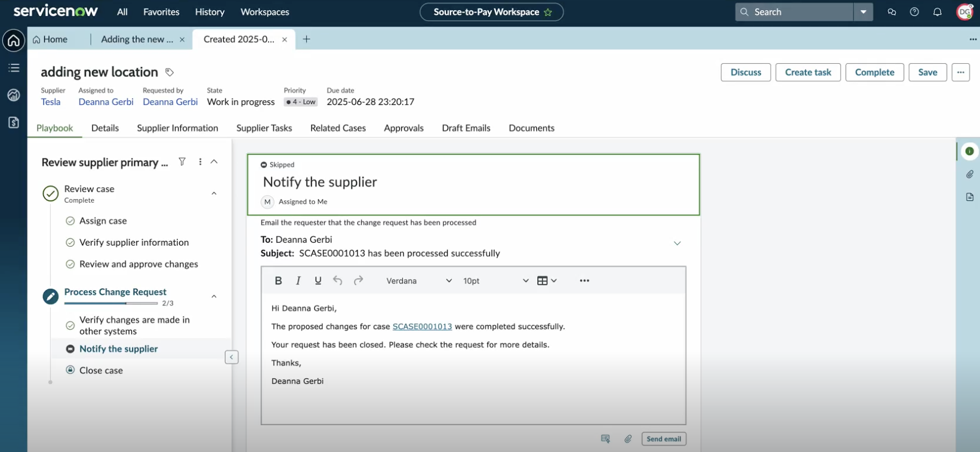Open the chat conversations icon in header
980x452 pixels.
click(892, 12)
